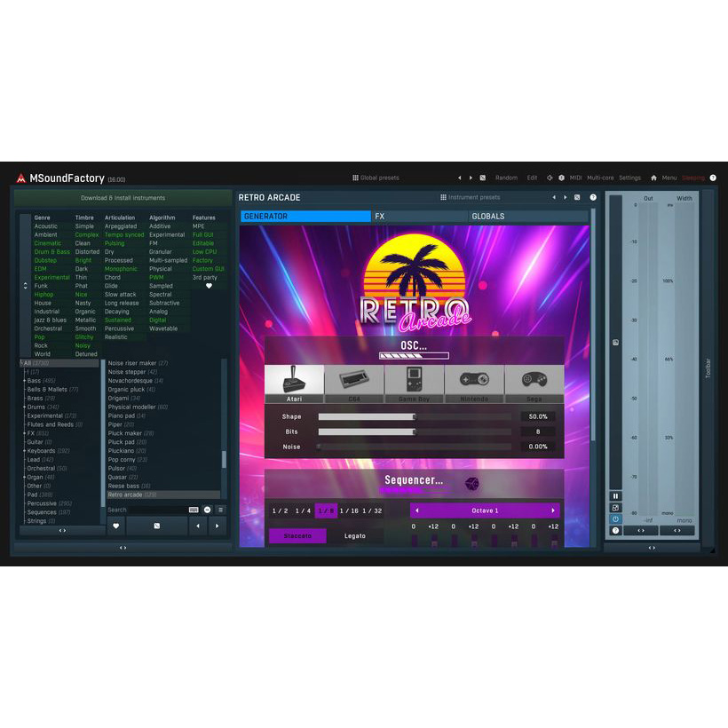Go to previous global preset arrow
Viewport: 728px width, 728px height.
[x=460, y=178]
